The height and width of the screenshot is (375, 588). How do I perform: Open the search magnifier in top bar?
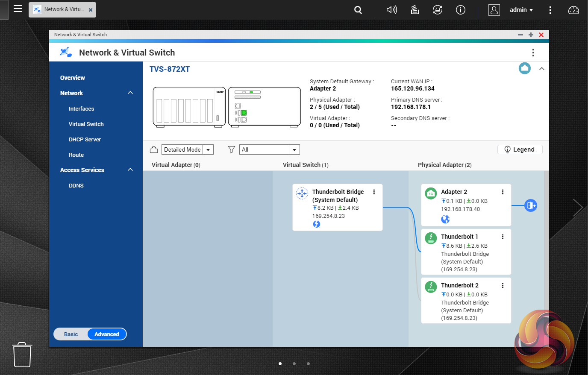point(358,10)
